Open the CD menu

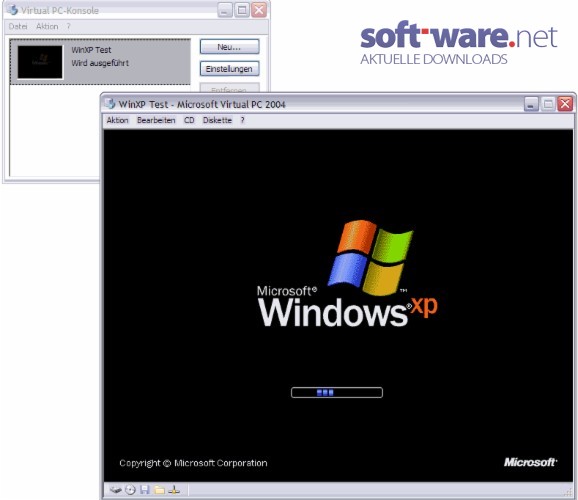189,120
